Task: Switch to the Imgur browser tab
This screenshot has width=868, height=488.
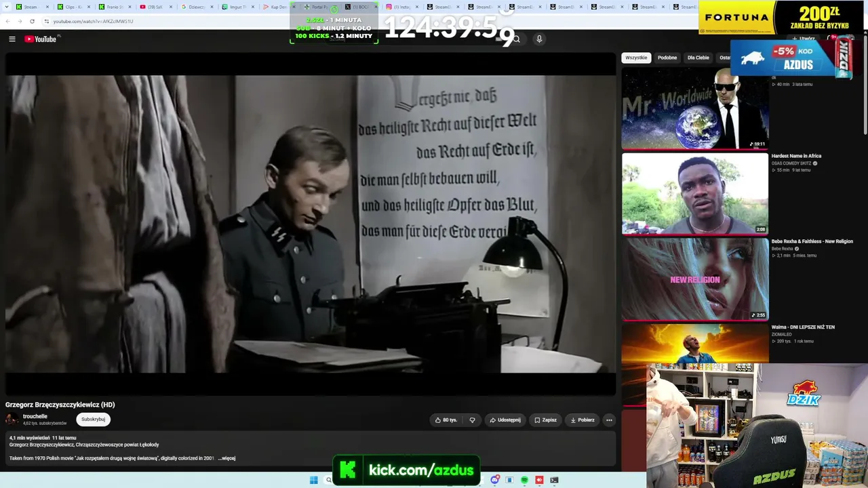Action: pos(237,7)
